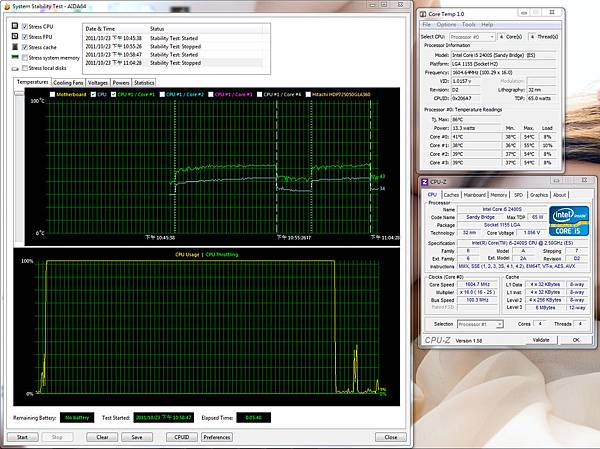Open the Cooling Fans tab
Viewport: 600px width, 449px height.
68,83
